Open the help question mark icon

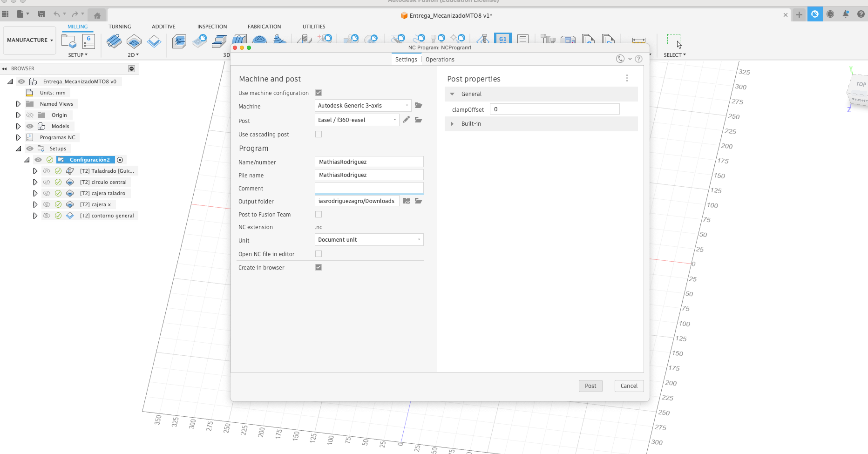pos(861,14)
